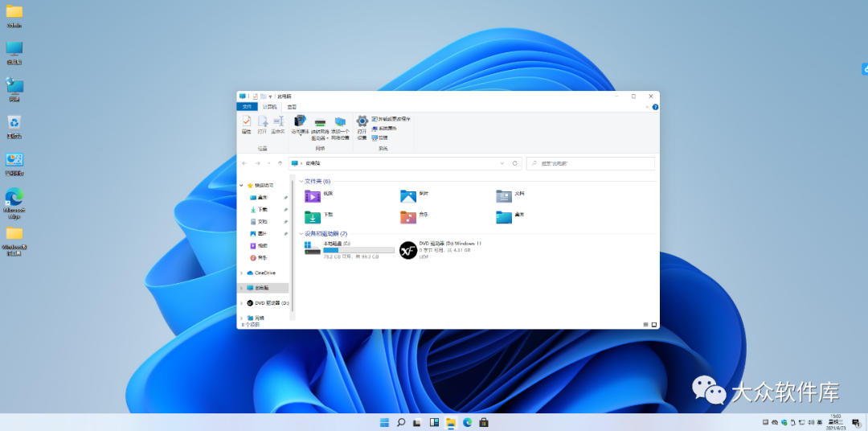Open the address bar history dropdown
Image resolution: width=868 pixels, height=431 pixels.
tap(502, 163)
